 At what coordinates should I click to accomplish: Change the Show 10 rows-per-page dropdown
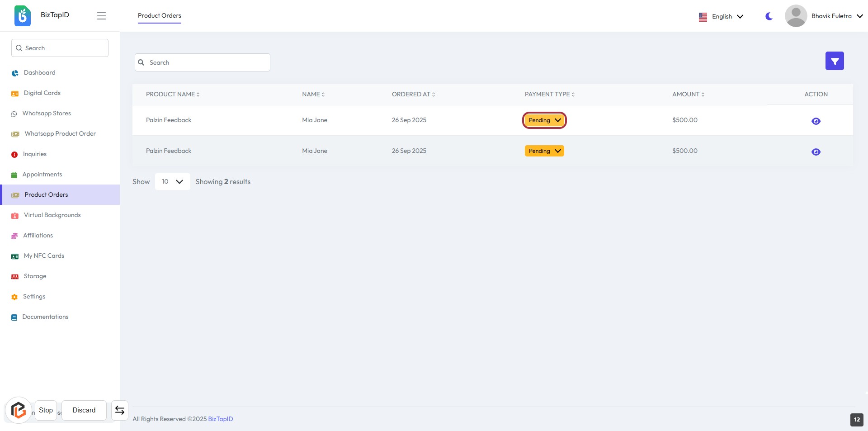tap(172, 182)
